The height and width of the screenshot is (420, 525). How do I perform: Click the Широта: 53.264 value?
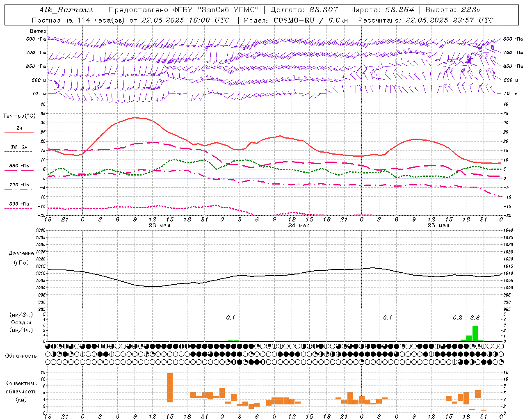point(381,10)
